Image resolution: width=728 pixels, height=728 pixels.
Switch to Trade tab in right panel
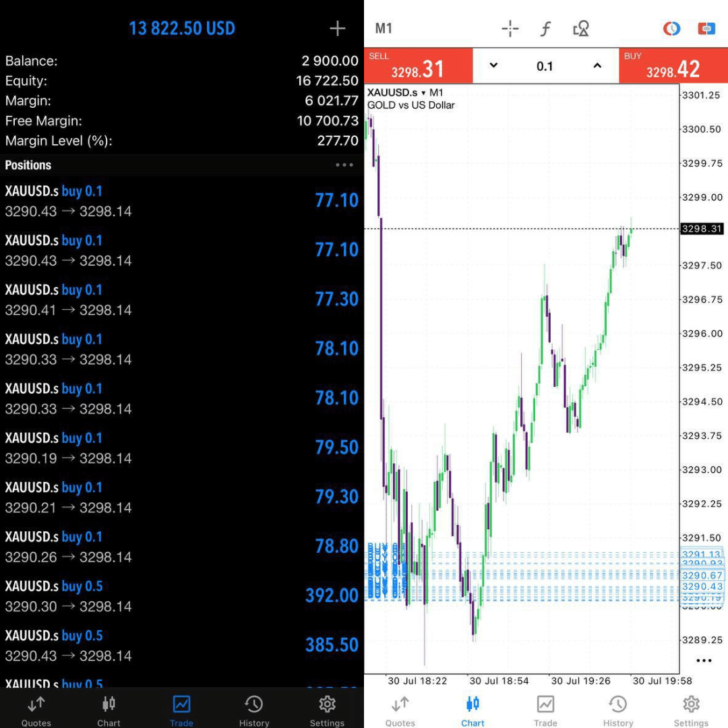[545, 710]
